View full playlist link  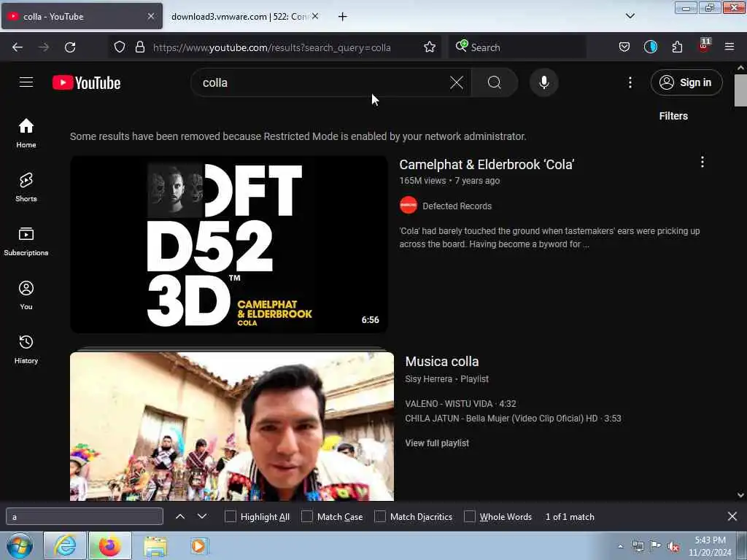[x=437, y=443]
